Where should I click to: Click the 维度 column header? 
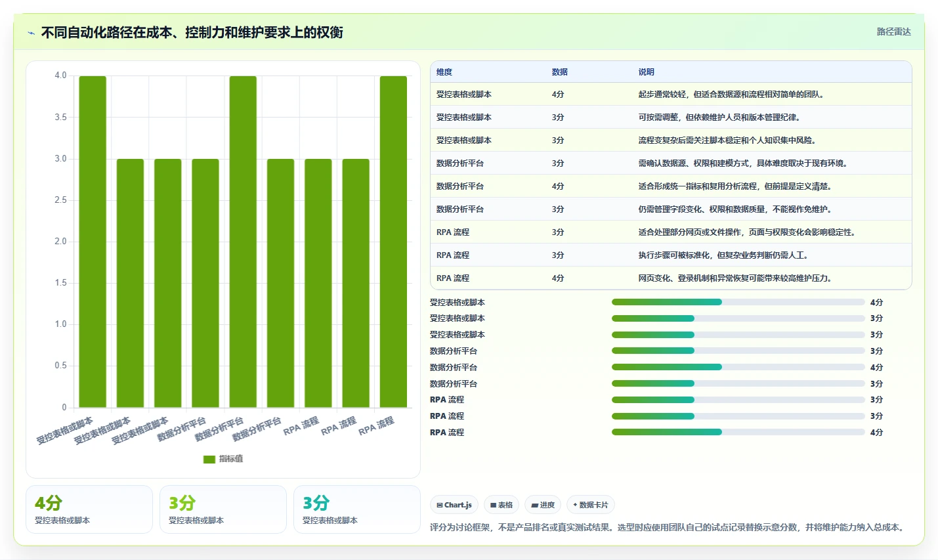pos(444,72)
